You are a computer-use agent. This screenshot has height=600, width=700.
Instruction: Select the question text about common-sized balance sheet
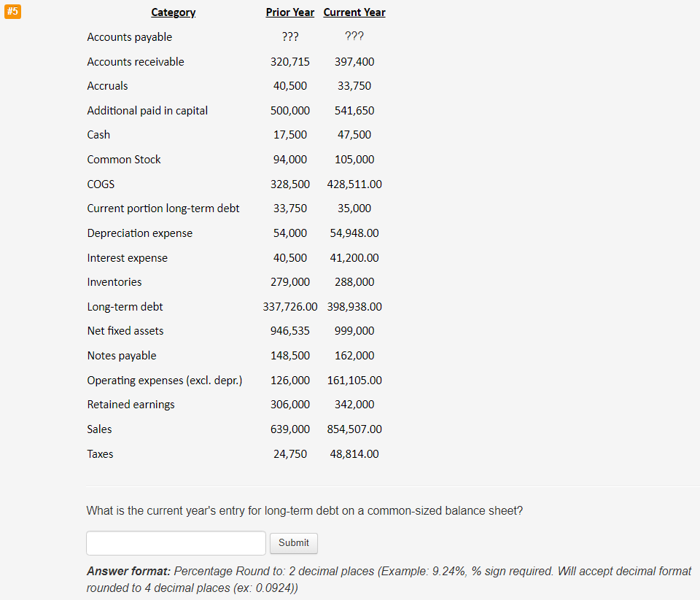click(x=304, y=510)
